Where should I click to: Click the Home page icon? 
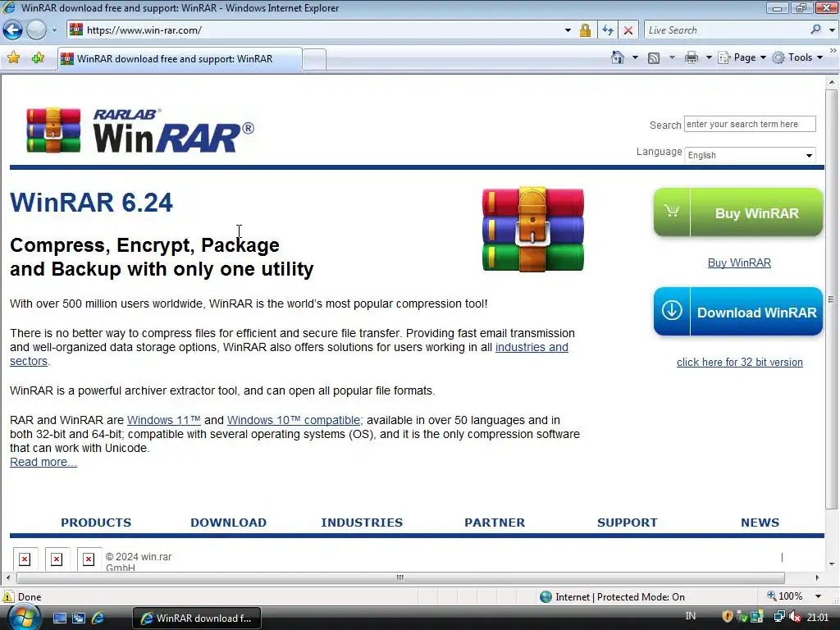pos(618,57)
